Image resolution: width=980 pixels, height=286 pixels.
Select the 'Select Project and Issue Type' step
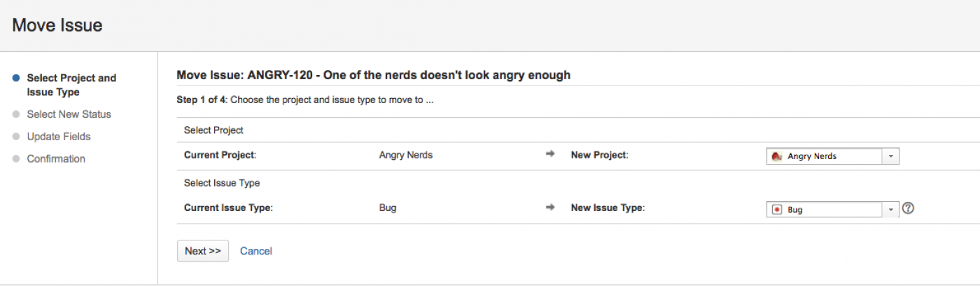(x=71, y=85)
